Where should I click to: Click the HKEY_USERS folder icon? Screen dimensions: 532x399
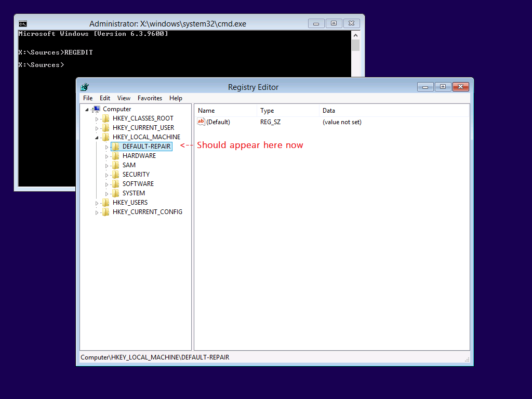pyautogui.click(x=105, y=203)
